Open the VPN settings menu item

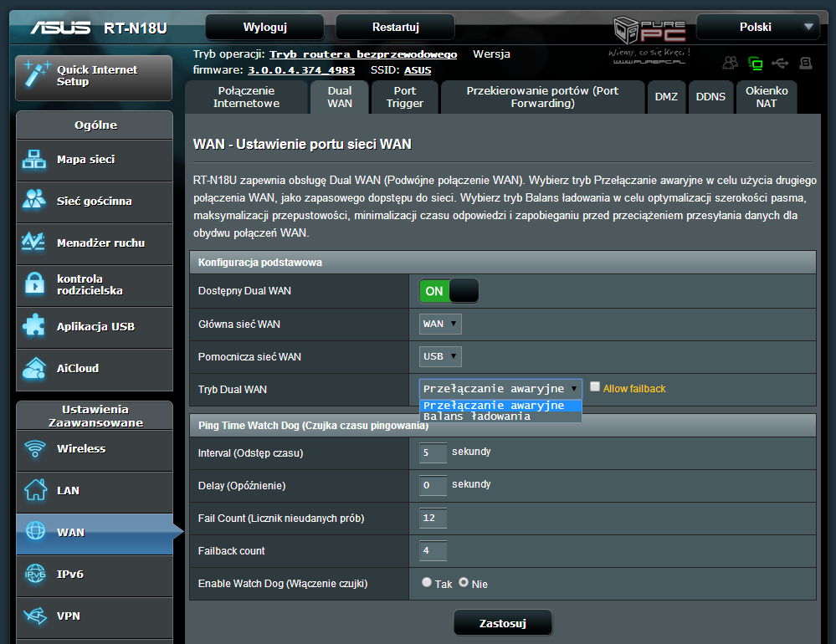(95, 617)
